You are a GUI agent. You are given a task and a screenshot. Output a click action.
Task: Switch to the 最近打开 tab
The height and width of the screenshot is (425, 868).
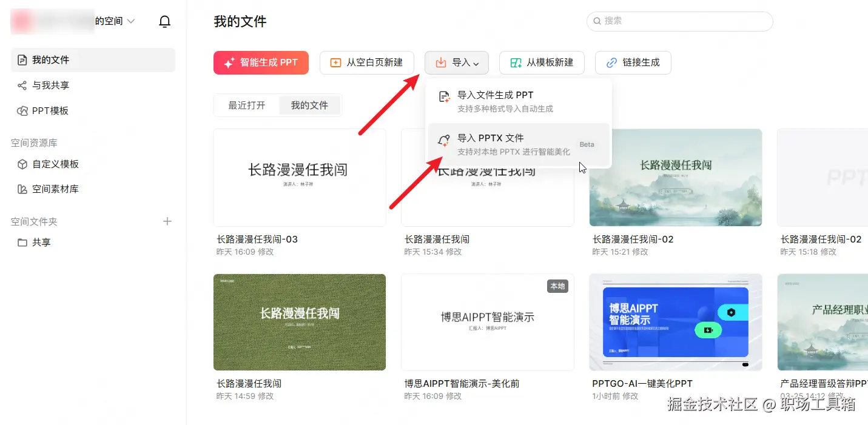point(247,105)
